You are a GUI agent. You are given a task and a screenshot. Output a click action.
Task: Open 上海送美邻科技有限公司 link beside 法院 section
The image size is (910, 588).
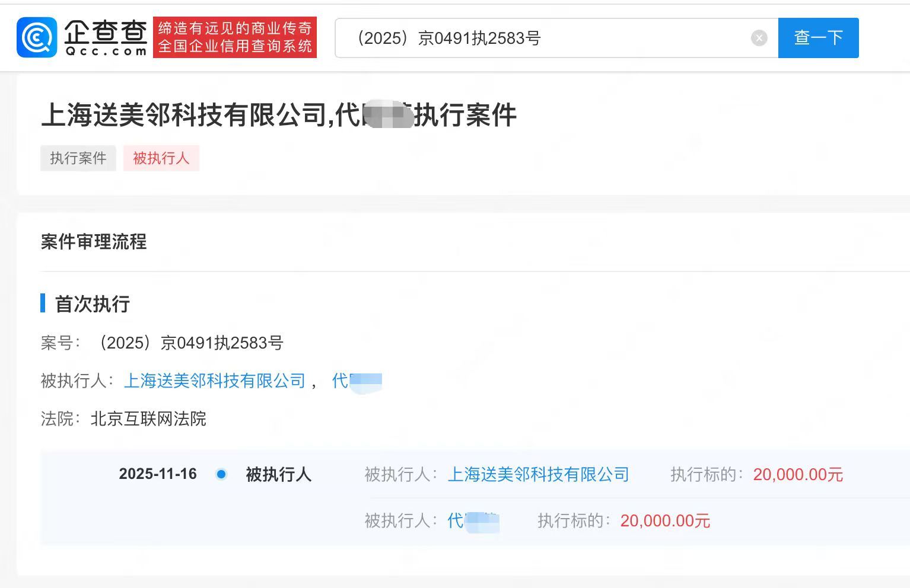click(215, 381)
